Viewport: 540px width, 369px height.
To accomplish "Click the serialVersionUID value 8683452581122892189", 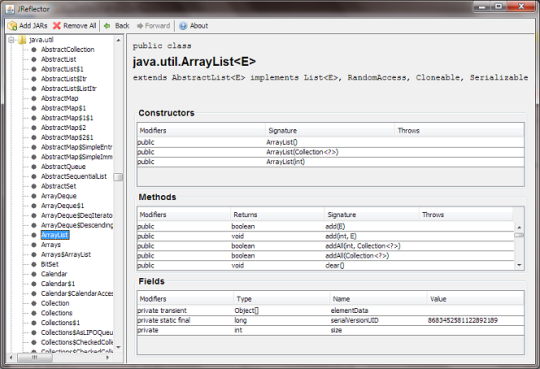I will (x=463, y=320).
